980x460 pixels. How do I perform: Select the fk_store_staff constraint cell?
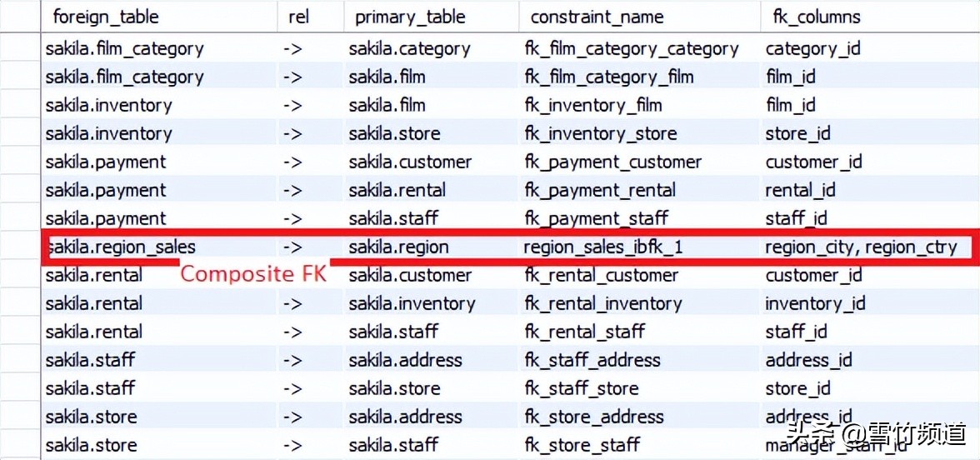[582, 445]
